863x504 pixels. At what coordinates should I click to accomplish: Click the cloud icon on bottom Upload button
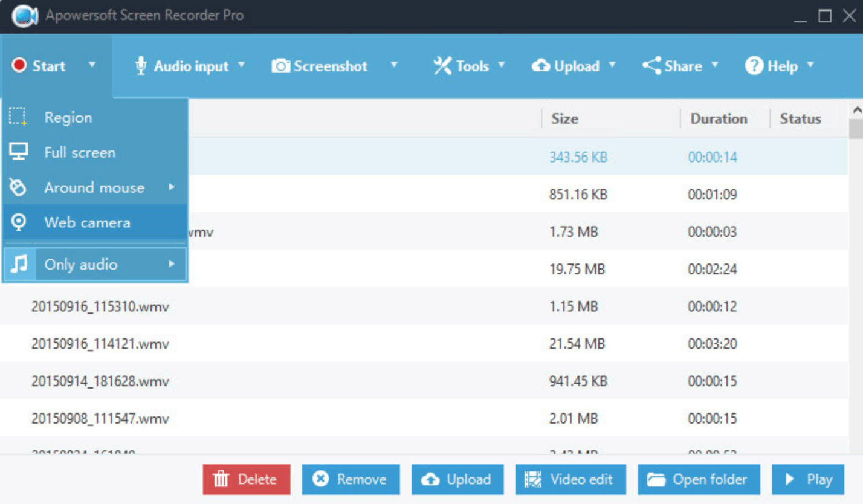click(430, 480)
